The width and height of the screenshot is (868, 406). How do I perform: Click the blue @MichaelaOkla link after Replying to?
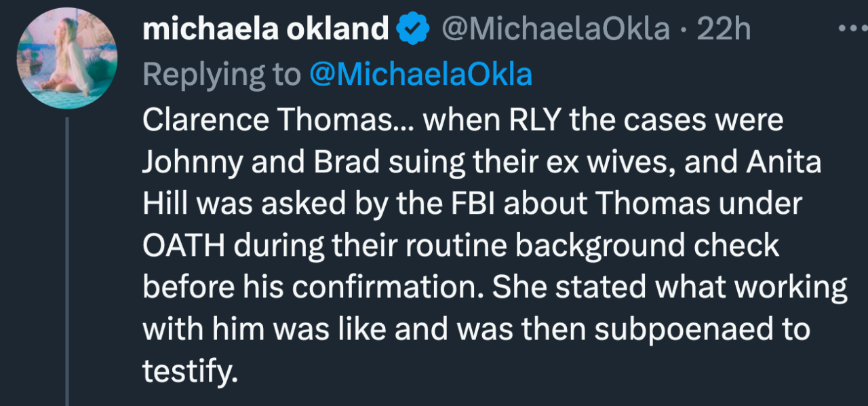pos(420,75)
